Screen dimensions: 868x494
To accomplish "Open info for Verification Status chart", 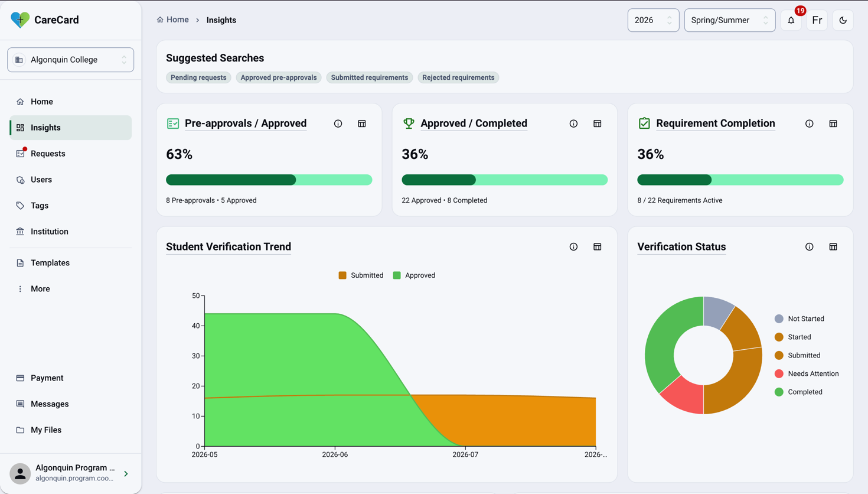I will tap(810, 247).
